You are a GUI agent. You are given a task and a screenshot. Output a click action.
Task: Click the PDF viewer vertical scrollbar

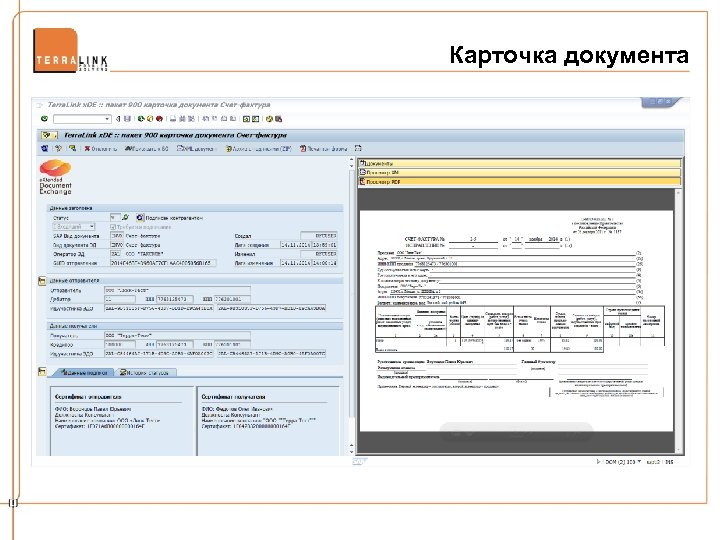pos(678,321)
